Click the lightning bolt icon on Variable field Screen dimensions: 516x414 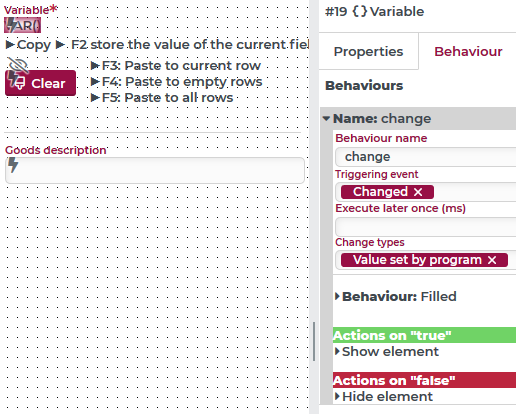point(11,25)
